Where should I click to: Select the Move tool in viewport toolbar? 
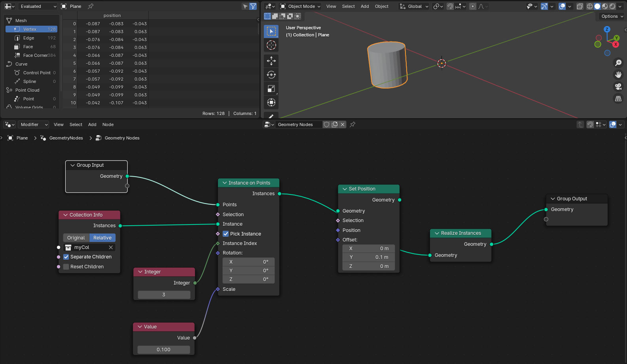point(271,60)
